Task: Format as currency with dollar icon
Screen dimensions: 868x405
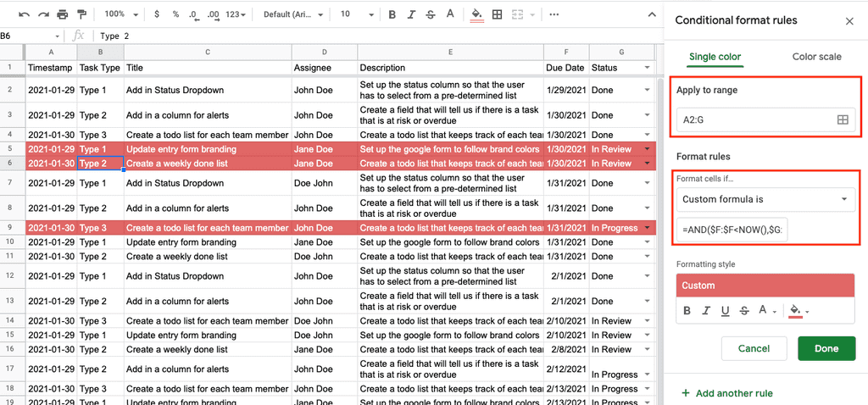Action: [157, 14]
